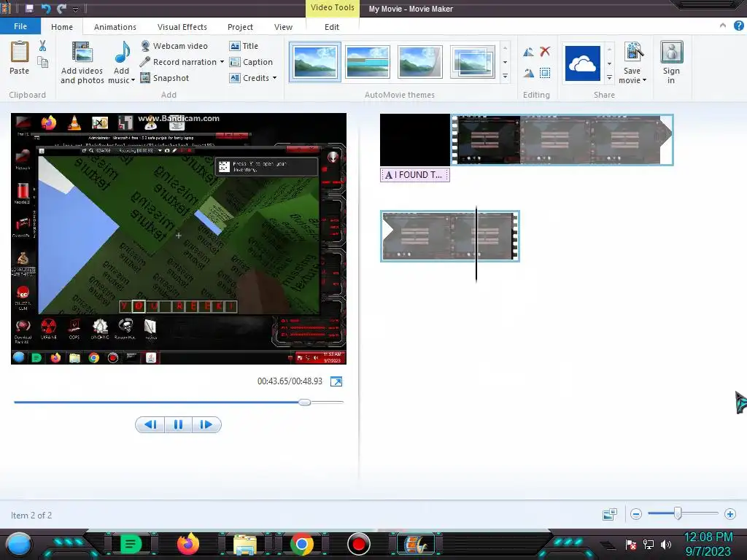This screenshot has width=747, height=560.
Task: Click zoom time scale in plus
Action: click(729, 514)
